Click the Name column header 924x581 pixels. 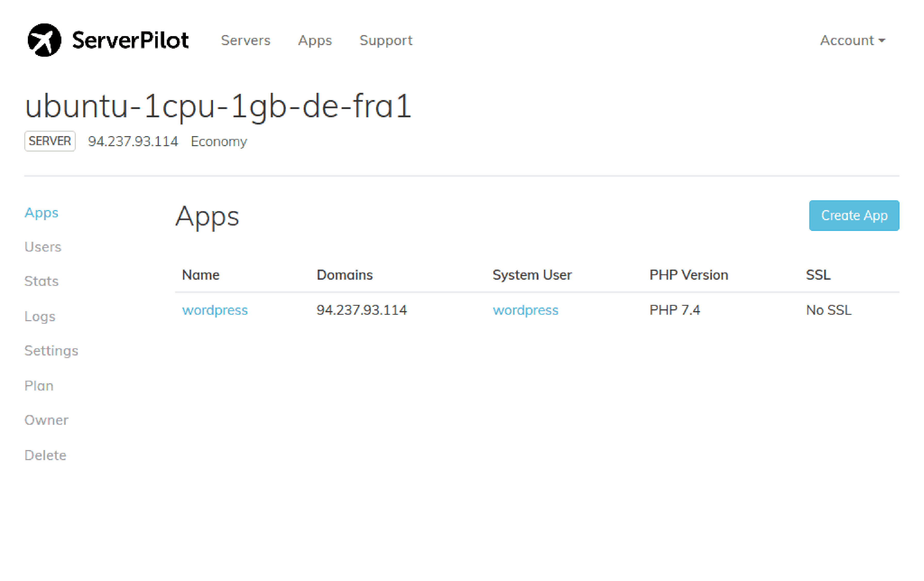201,275
